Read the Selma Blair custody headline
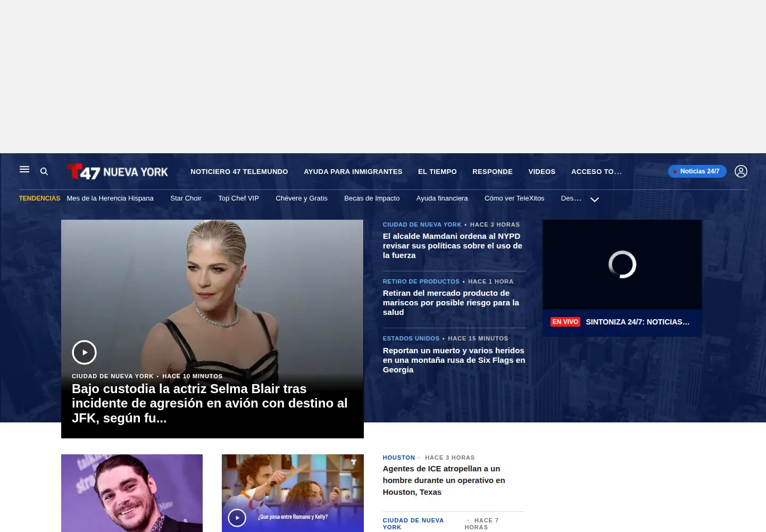766x532 pixels. coord(210,403)
